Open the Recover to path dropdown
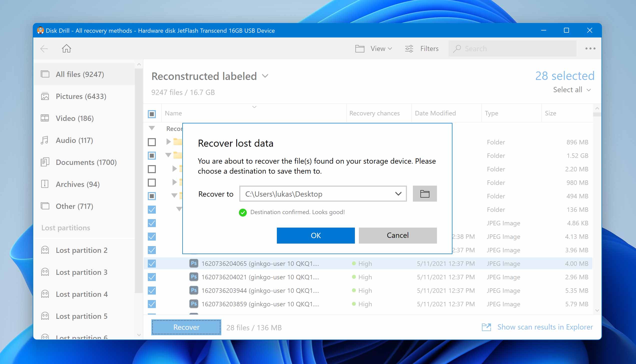 [398, 194]
